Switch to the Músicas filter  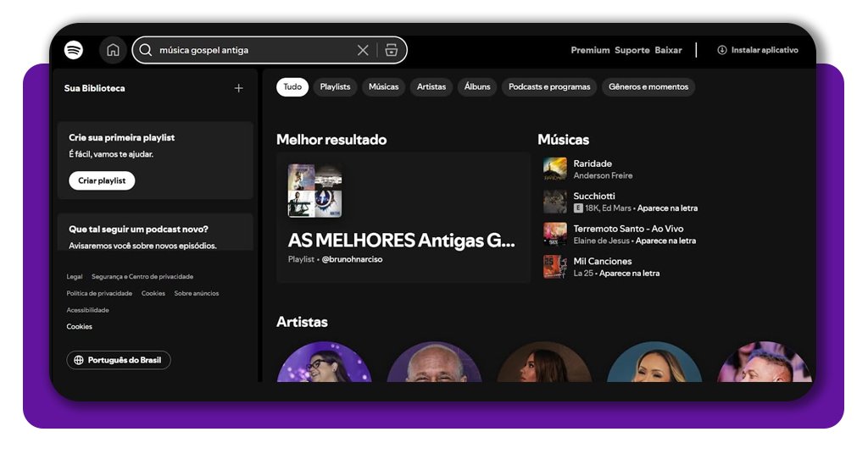pos(384,86)
